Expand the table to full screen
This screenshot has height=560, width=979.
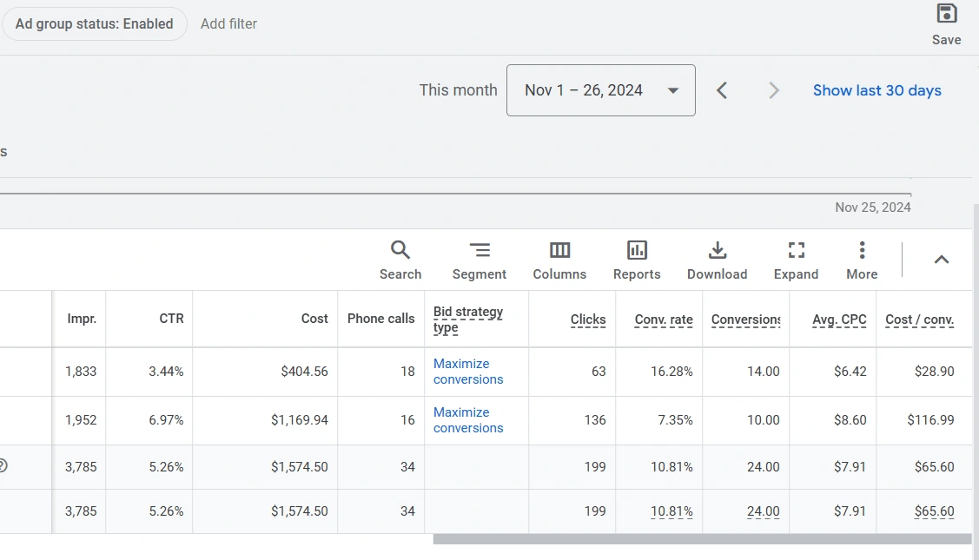coord(796,260)
